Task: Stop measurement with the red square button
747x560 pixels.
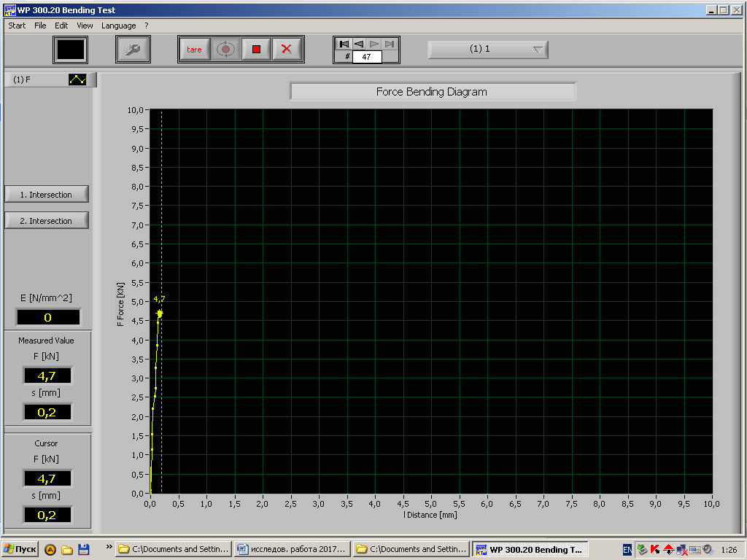Action: click(x=256, y=49)
